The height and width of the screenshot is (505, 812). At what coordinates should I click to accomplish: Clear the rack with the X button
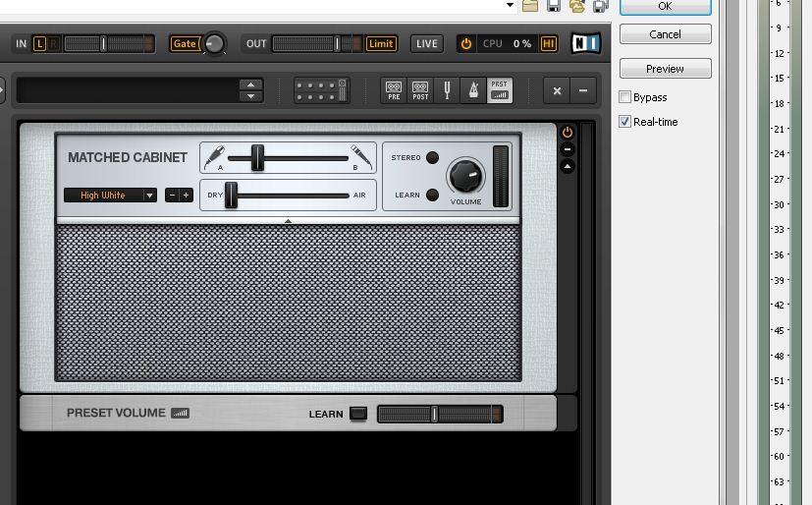(557, 90)
